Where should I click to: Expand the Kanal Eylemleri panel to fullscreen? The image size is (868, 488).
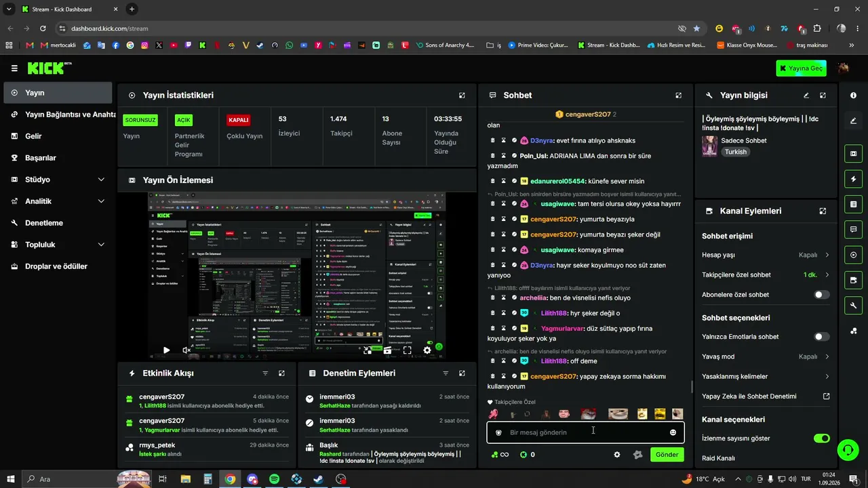[x=823, y=211]
